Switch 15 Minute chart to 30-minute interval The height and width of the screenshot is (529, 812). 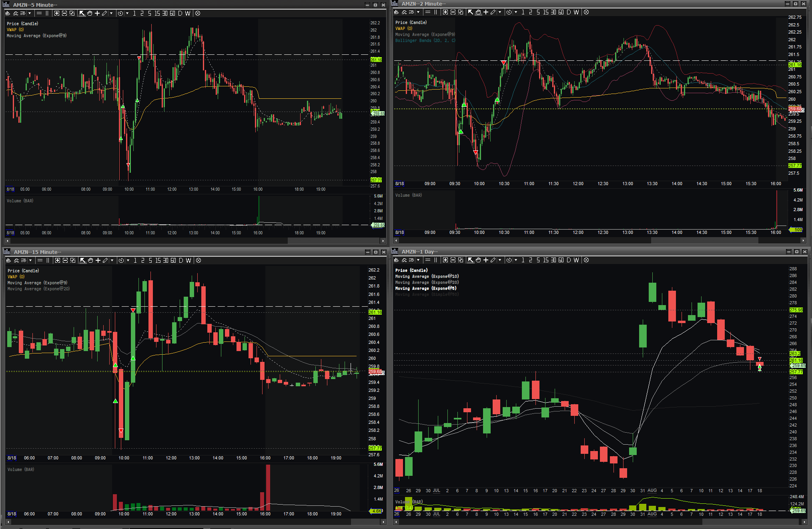166,260
